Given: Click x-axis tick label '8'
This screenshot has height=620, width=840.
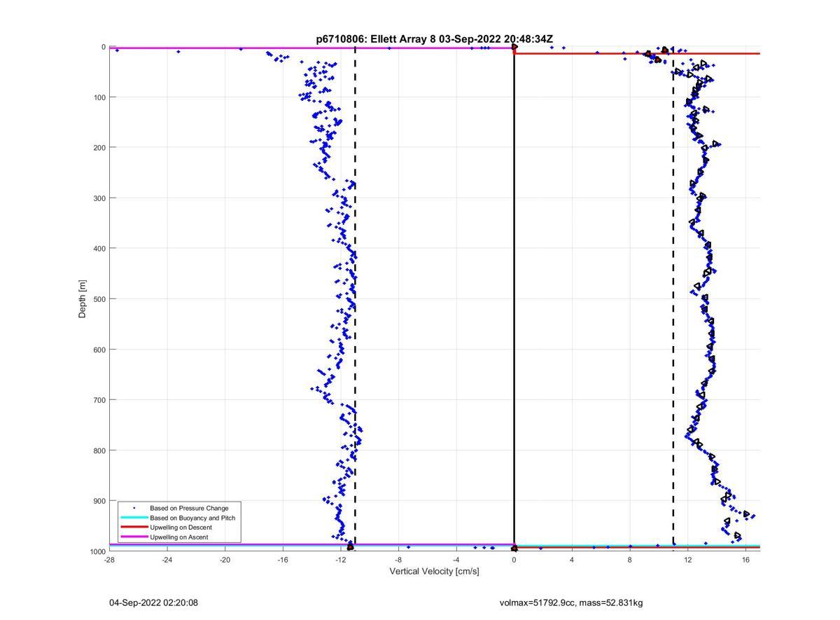Looking at the screenshot, I should (630, 560).
